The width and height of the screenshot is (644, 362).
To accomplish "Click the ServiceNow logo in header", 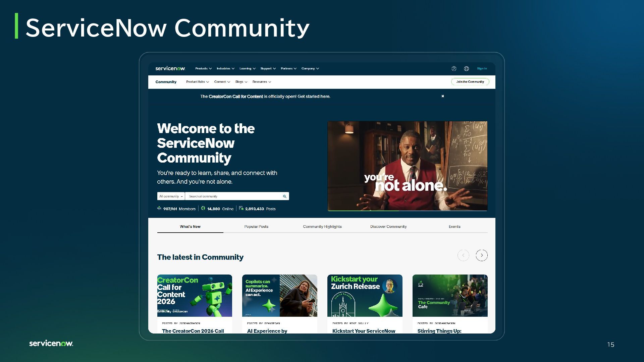I will [170, 69].
